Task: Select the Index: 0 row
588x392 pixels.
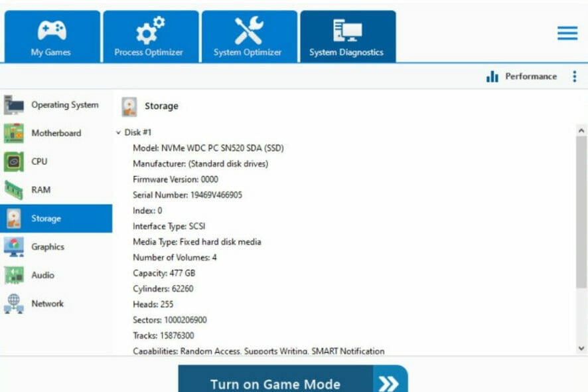Action: [147, 211]
